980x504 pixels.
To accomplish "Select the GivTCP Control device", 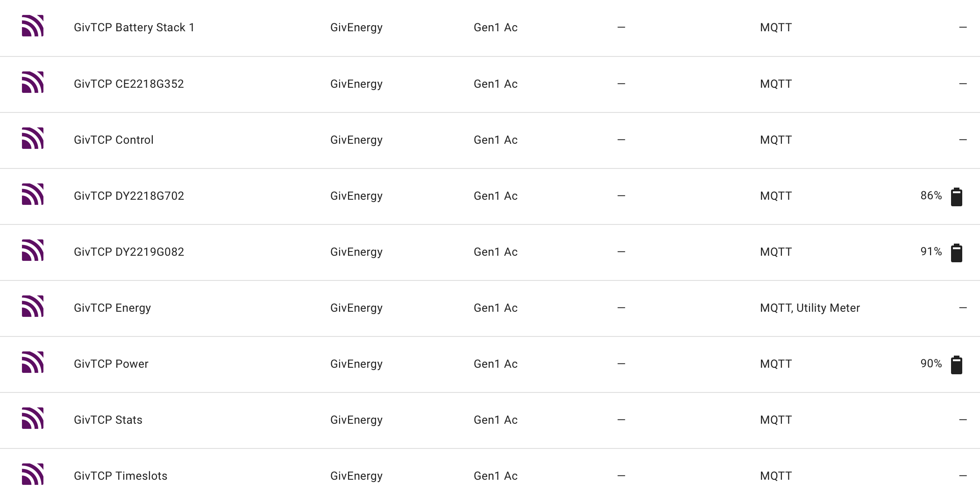I will pyautogui.click(x=114, y=140).
